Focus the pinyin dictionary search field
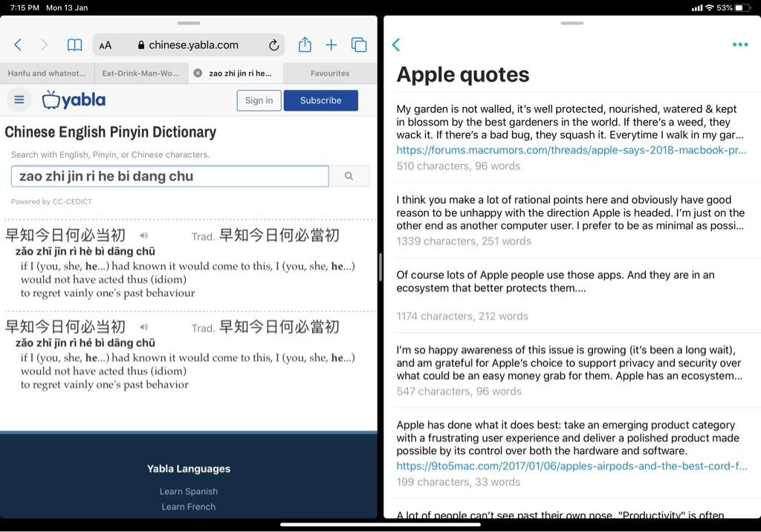Screen dimensions: 761x532 pyautogui.click(x=170, y=176)
